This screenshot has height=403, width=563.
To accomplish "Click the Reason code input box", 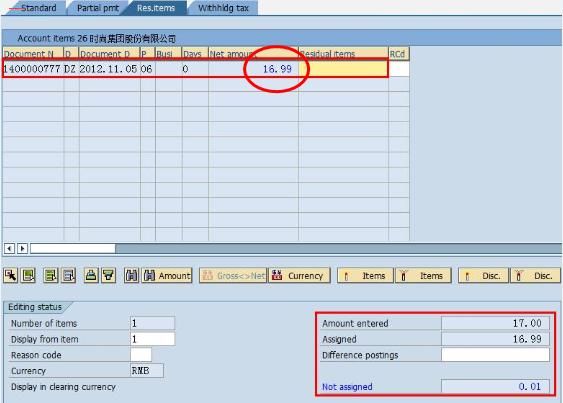I will pyautogui.click(x=141, y=355).
